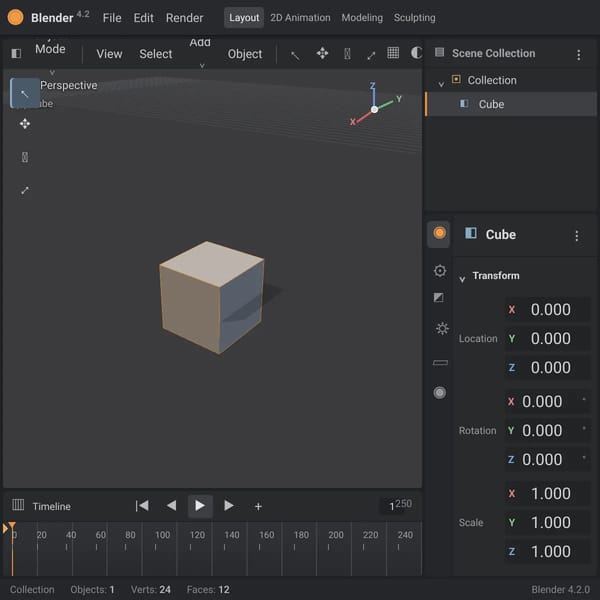Toggle the grid overlay icon in header
The width and height of the screenshot is (600, 600).
click(x=393, y=53)
